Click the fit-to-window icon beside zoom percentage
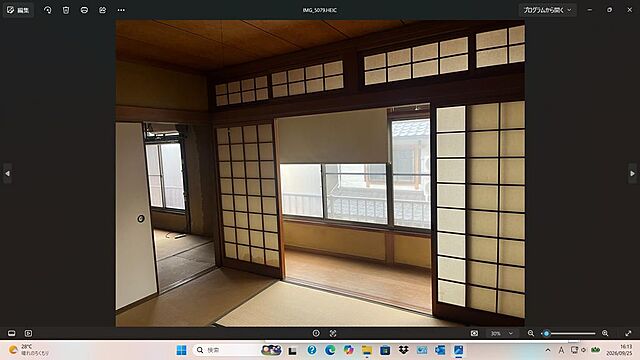This screenshot has height=360, width=640. pyautogui.click(x=474, y=333)
